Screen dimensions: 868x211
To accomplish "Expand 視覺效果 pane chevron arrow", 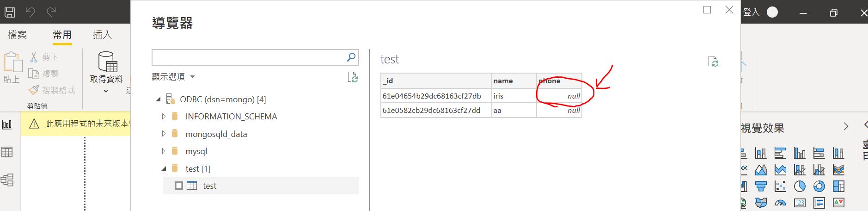I will click(x=846, y=126).
